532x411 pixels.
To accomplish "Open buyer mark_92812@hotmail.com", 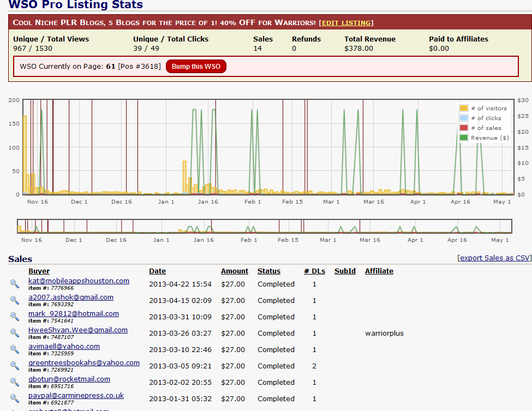I will click(74, 314).
